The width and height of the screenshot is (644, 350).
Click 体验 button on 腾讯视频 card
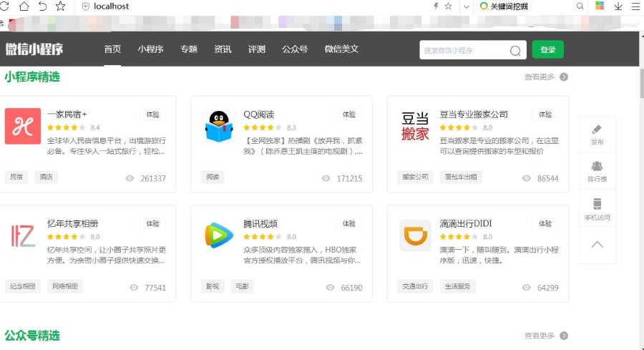click(x=349, y=224)
